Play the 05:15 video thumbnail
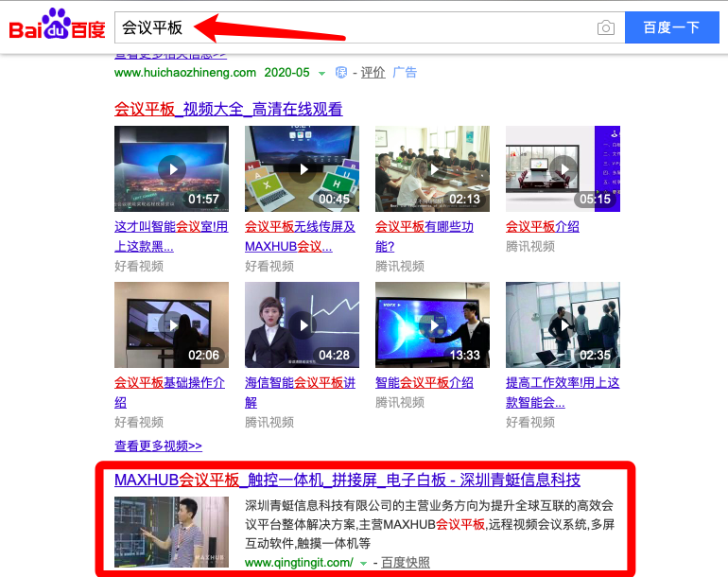 [563, 168]
